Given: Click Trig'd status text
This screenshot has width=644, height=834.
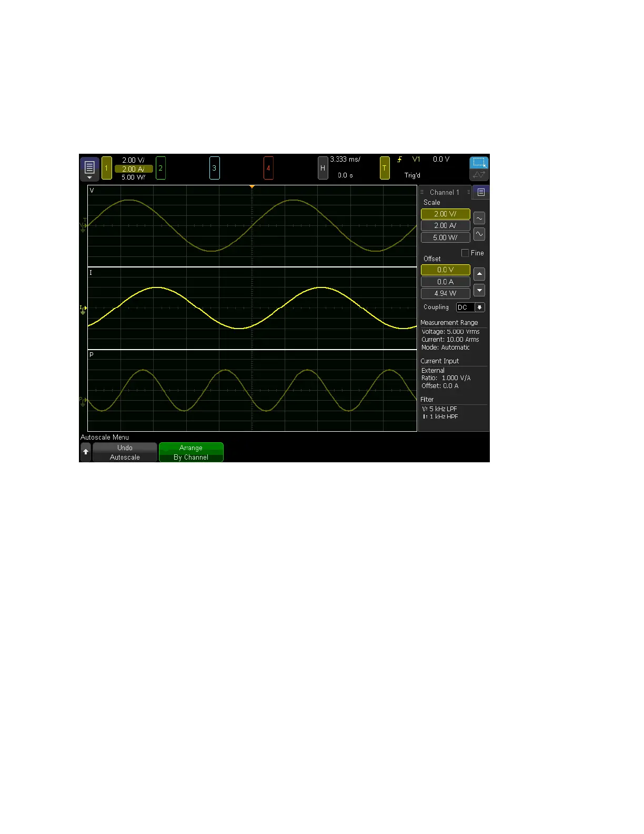Looking at the screenshot, I should tap(412, 175).
